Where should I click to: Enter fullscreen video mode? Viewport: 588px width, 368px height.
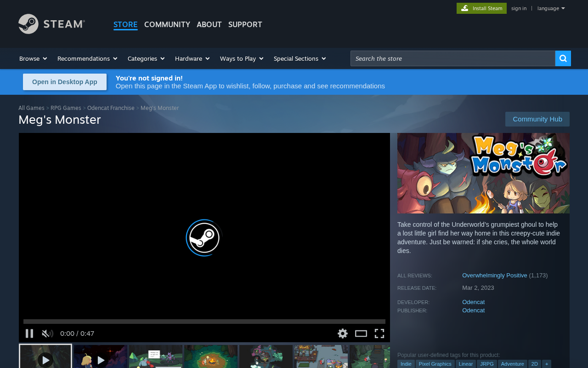coord(379,333)
